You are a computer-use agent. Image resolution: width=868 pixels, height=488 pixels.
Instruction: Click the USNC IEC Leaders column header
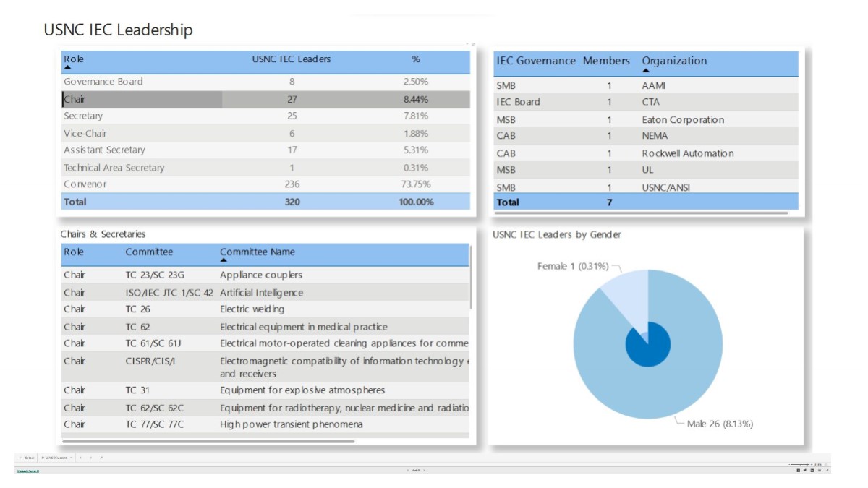click(x=291, y=59)
